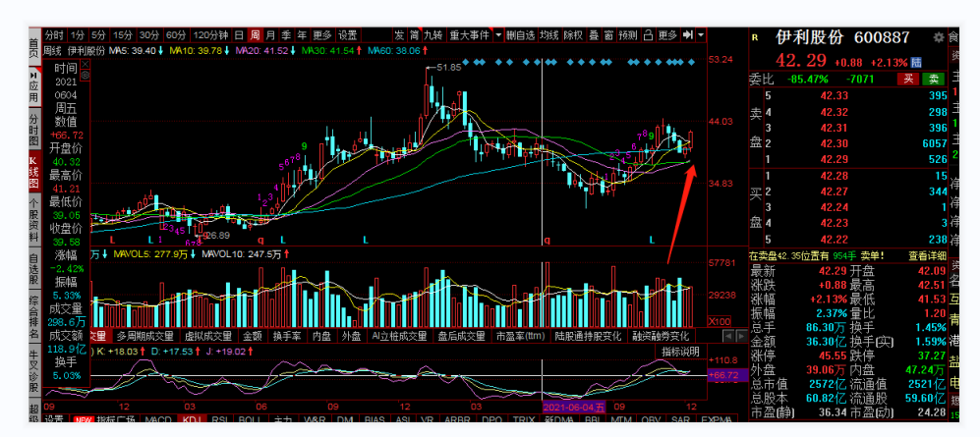The height and width of the screenshot is (437, 980).
Task: Click the 发 toolbar button
Action: pos(399,35)
